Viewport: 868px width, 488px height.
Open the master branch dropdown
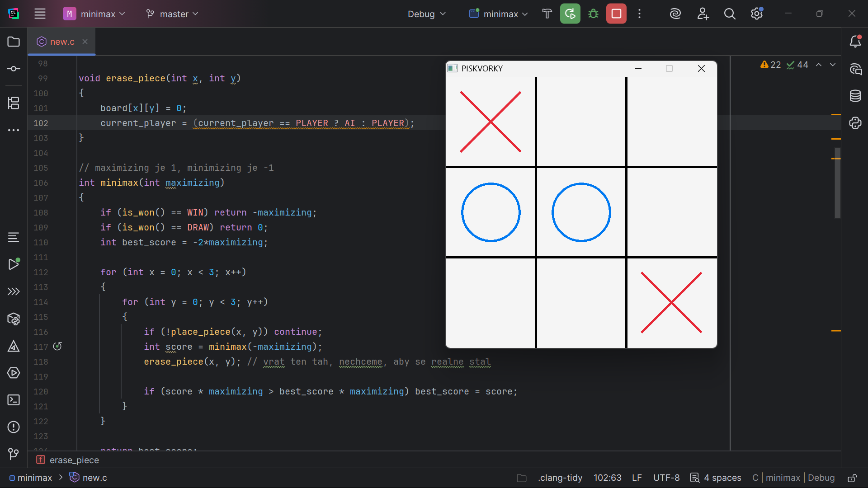[172, 14]
